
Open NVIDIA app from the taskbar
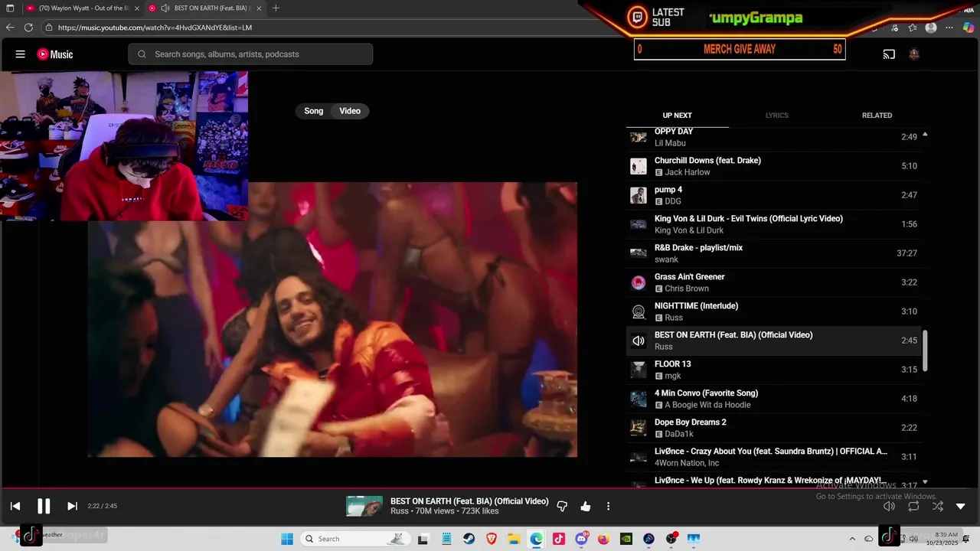[626, 539]
